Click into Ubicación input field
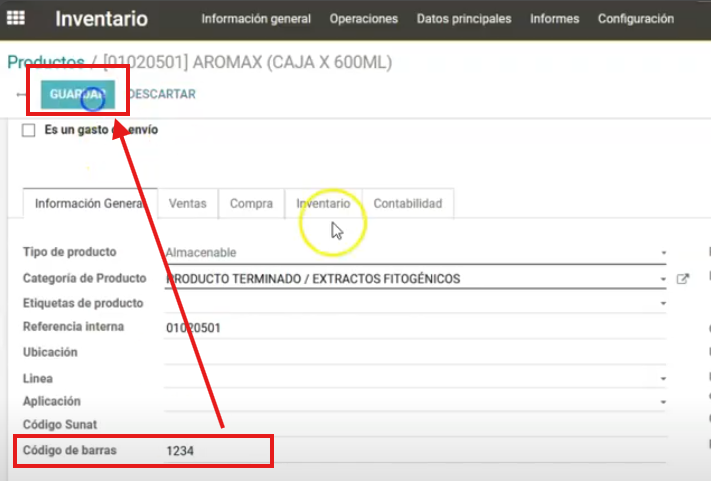711x481 pixels. (415, 353)
